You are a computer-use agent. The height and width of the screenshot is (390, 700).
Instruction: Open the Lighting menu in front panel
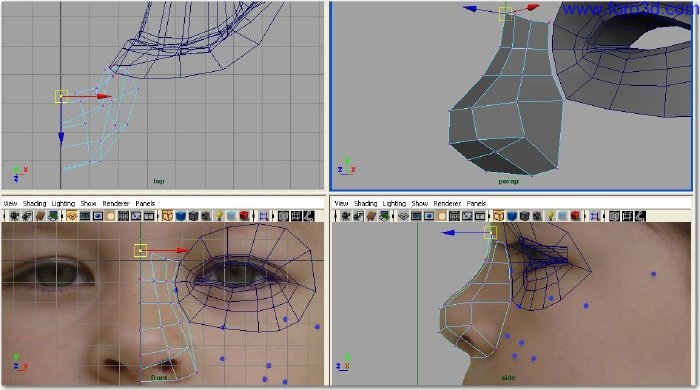[x=63, y=203]
